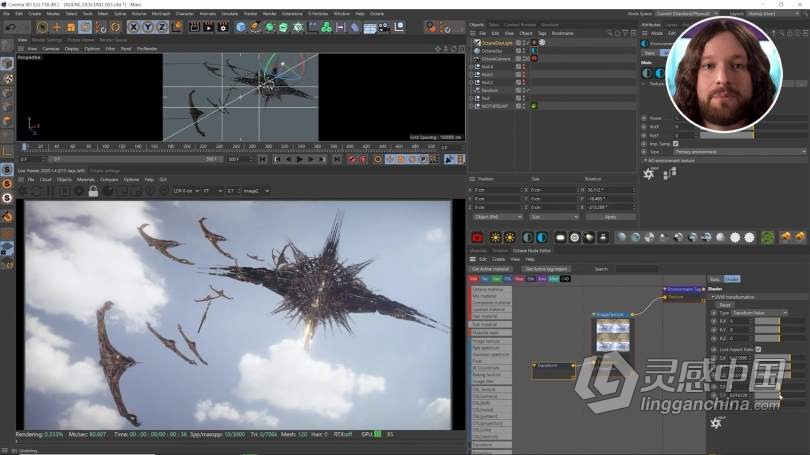Add Transform node from node list
This screenshot has height=455, width=810.
(x=490, y=445)
